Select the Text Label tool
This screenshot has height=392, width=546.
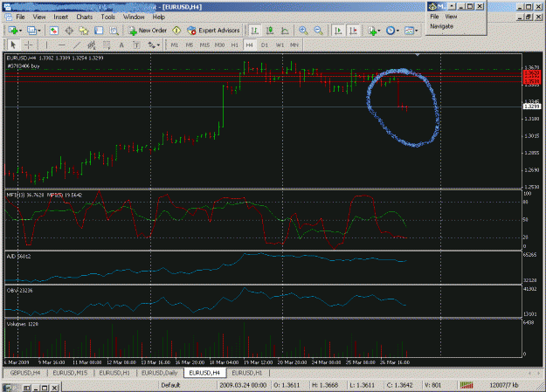click(x=136, y=45)
